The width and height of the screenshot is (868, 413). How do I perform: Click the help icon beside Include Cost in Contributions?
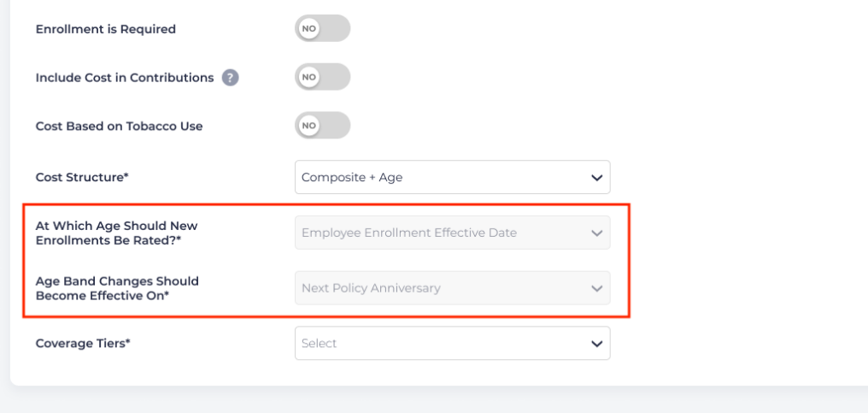pyautogui.click(x=230, y=78)
